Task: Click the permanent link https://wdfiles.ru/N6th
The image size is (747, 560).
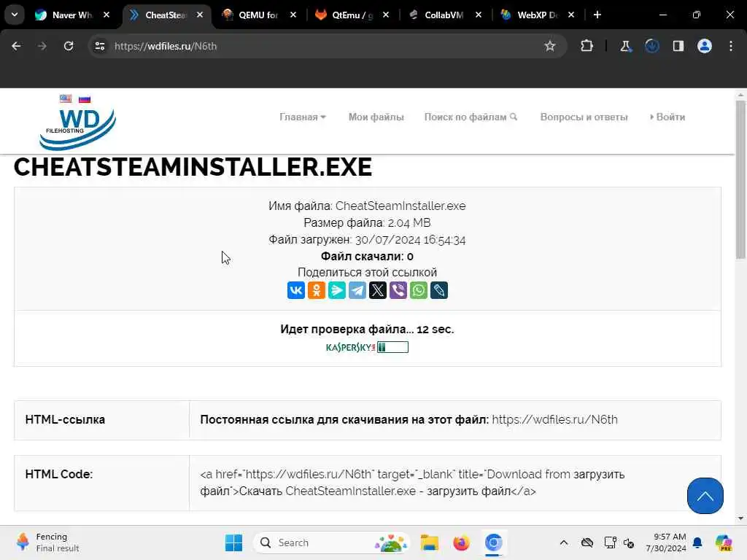Action: [554, 419]
